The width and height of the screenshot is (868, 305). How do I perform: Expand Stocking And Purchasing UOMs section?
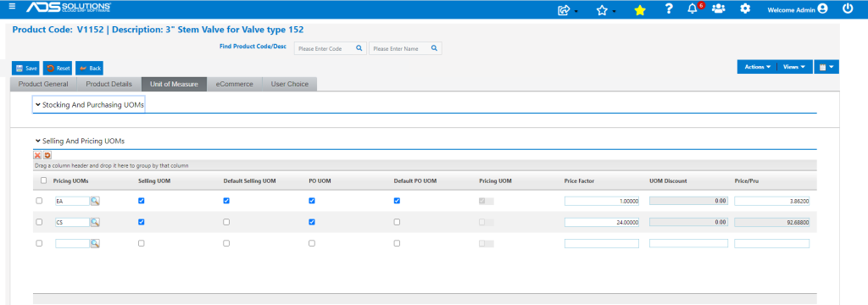(89, 104)
